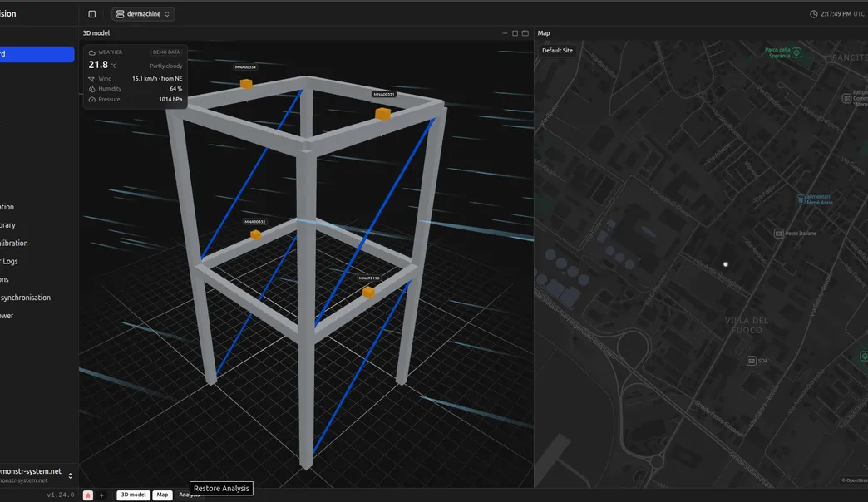Click the clock icon beside the UTC time
This screenshot has height=502, width=868.
pos(814,14)
